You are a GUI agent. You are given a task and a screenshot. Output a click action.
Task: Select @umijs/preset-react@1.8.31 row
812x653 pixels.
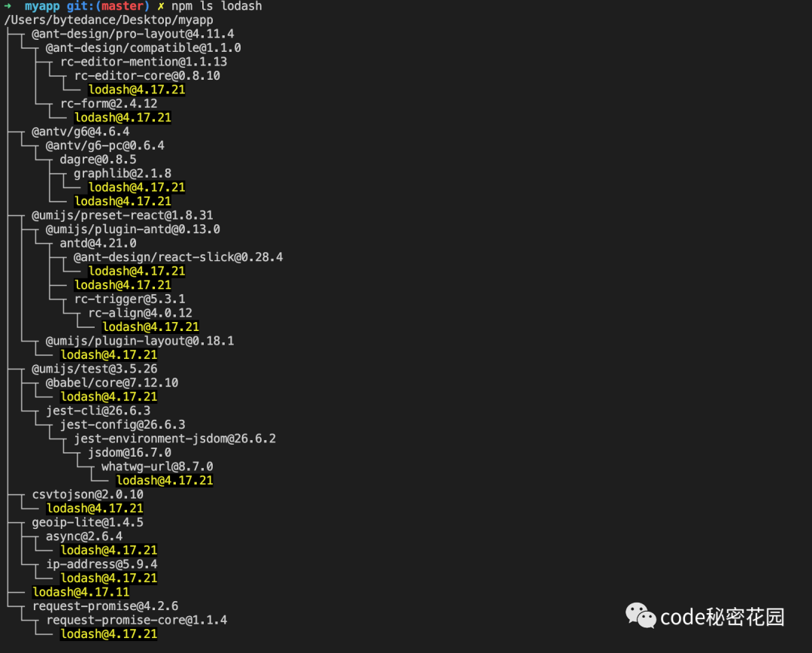[x=123, y=215]
